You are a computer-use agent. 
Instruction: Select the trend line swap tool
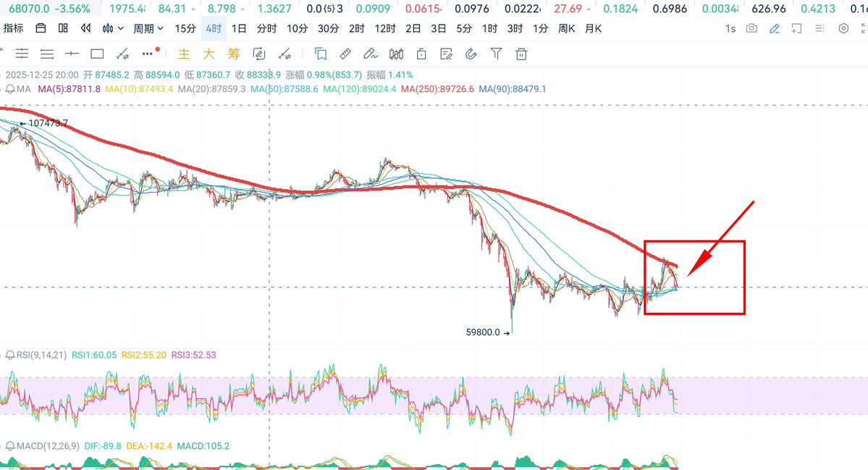pyautogui.click(x=122, y=54)
